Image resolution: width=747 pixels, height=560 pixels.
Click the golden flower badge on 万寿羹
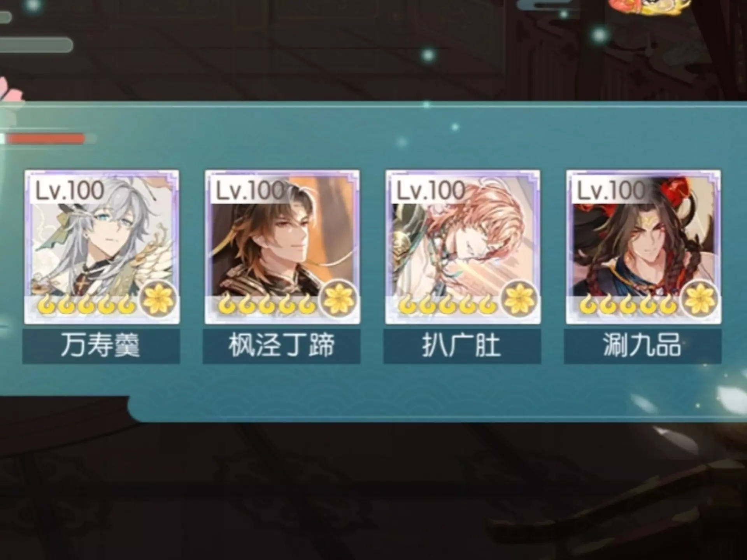pyautogui.click(x=158, y=300)
